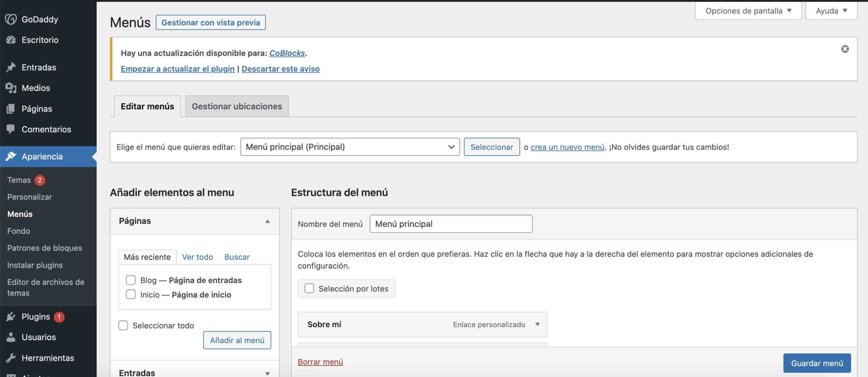Click the Plugins update count badge
868x377 pixels.
point(59,317)
